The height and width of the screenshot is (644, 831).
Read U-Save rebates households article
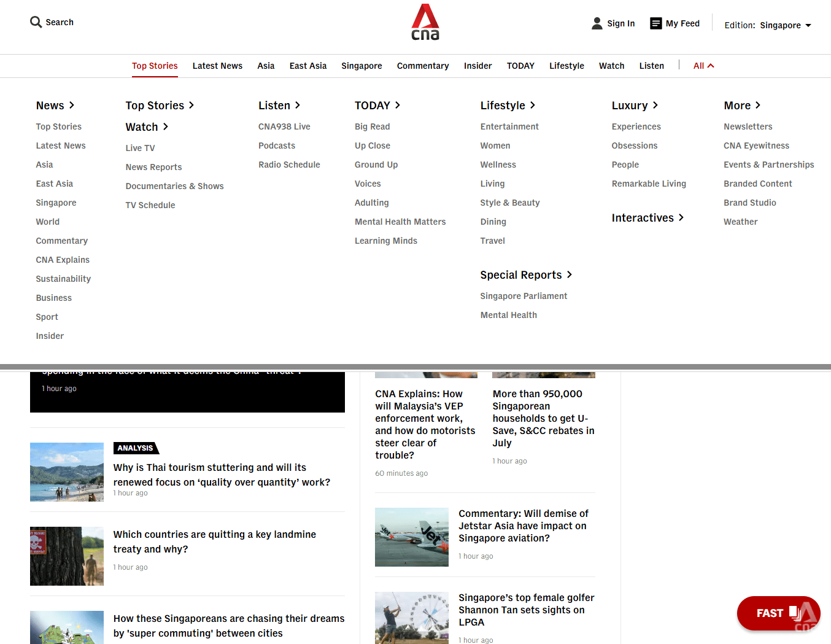pyautogui.click(x=544, y=418)
